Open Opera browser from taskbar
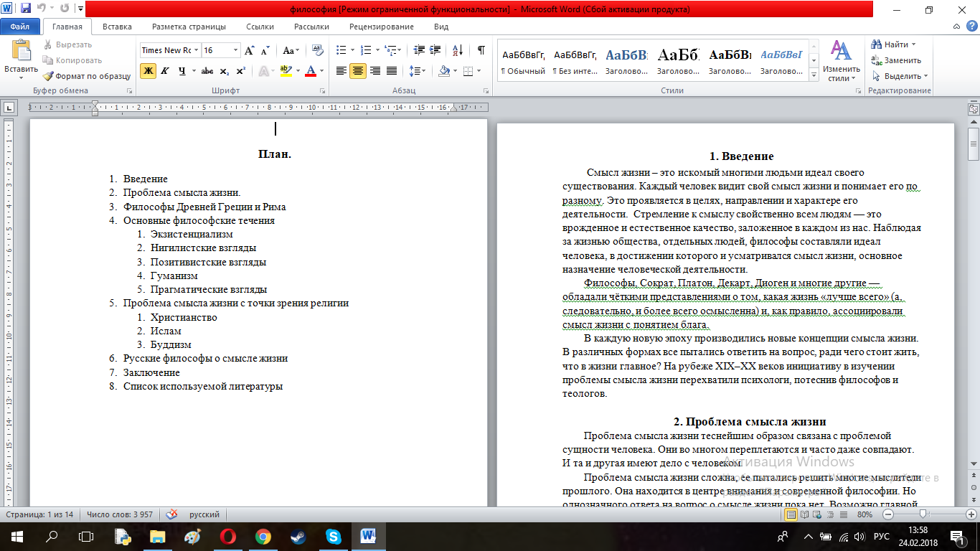This screenshot has width=980, height=551. (228, 536)
